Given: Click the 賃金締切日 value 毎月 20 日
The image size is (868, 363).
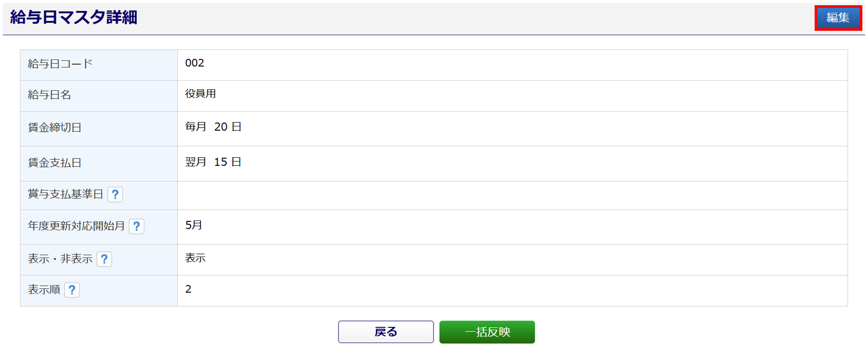Looking at the screenshot, I should pos(213,127).
